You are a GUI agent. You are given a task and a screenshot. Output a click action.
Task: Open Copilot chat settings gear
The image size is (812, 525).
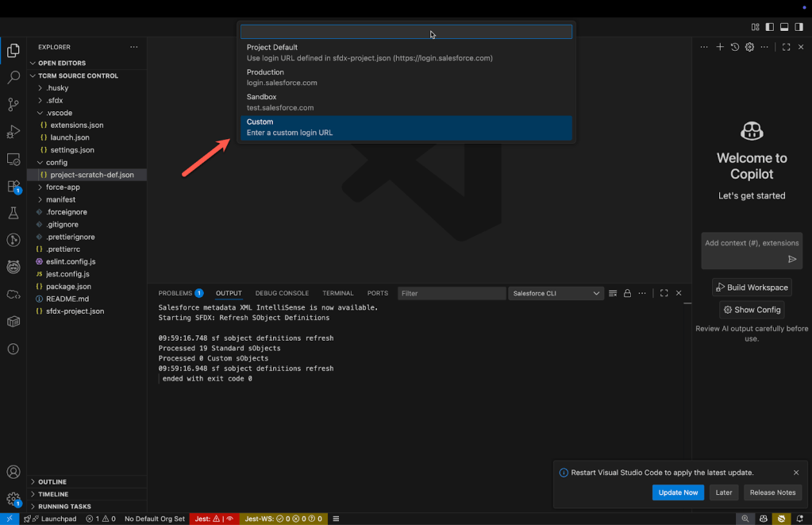[749, 48]
